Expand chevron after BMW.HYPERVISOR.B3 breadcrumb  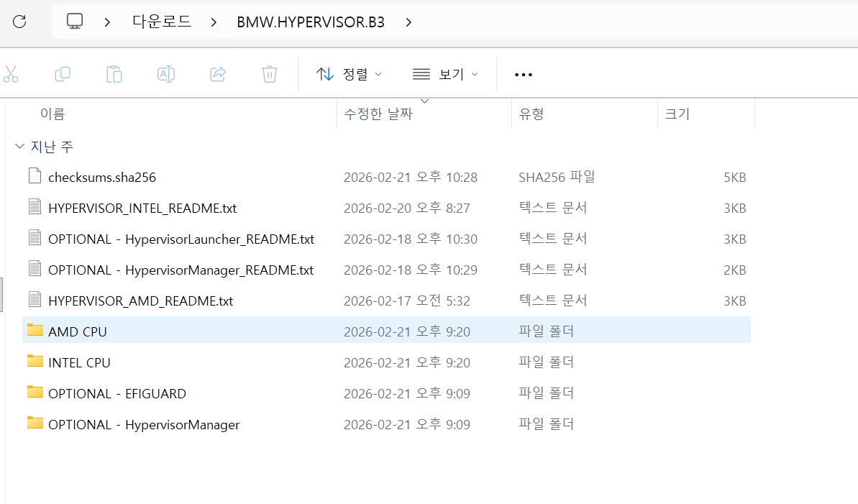[x=409, y=22]
